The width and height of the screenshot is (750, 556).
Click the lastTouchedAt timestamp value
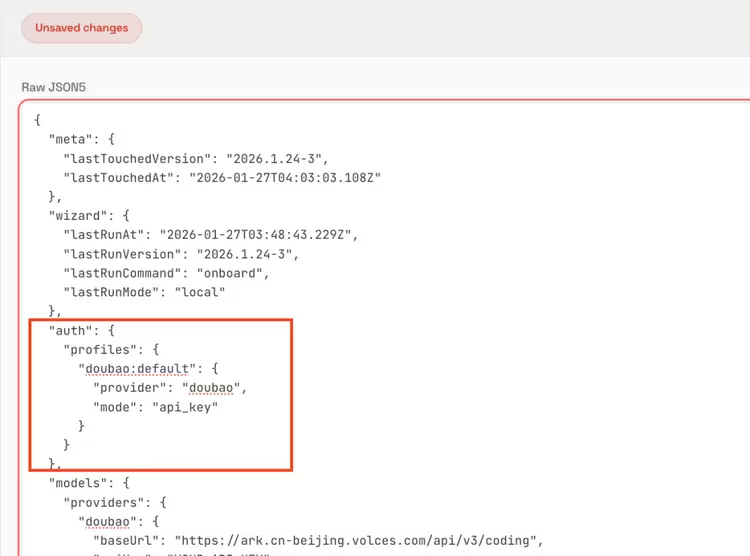coord(290,177)
